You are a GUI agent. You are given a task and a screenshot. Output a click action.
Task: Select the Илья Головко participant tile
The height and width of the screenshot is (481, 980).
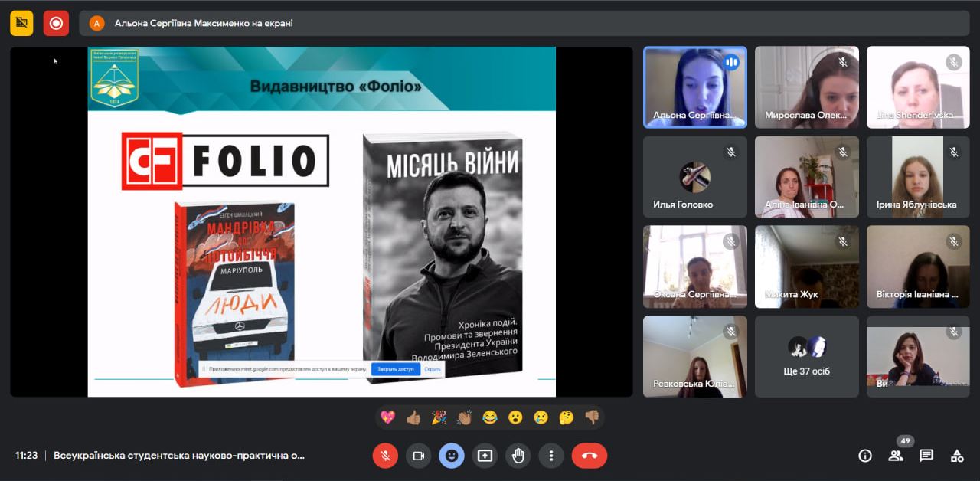click(694, 177)
